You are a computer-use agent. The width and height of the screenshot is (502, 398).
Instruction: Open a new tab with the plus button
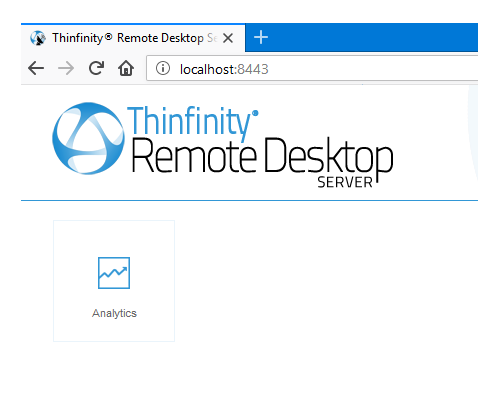[x=261, y=37]
